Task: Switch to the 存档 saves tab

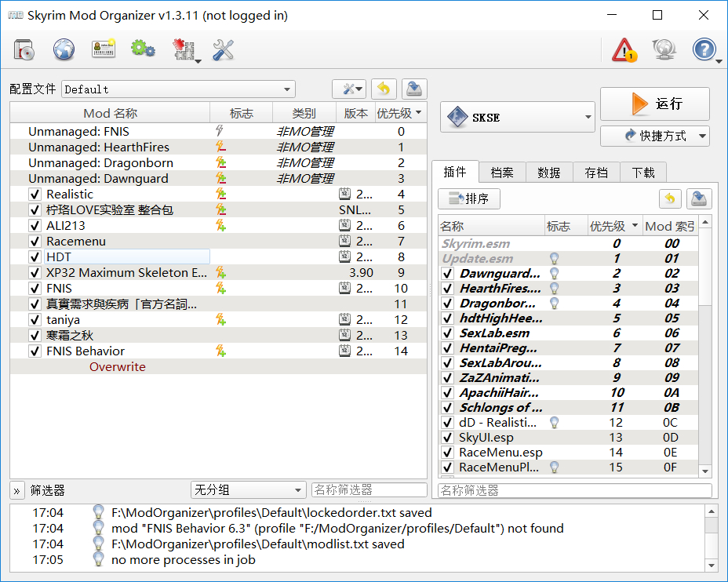Action: point(597,173)
